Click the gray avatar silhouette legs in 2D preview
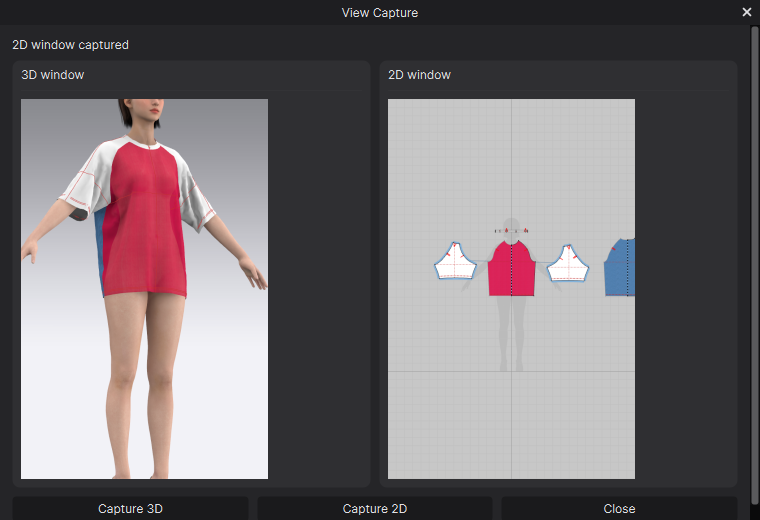The width and height of the screenshot is (760, 520). [x=511, y=333]
